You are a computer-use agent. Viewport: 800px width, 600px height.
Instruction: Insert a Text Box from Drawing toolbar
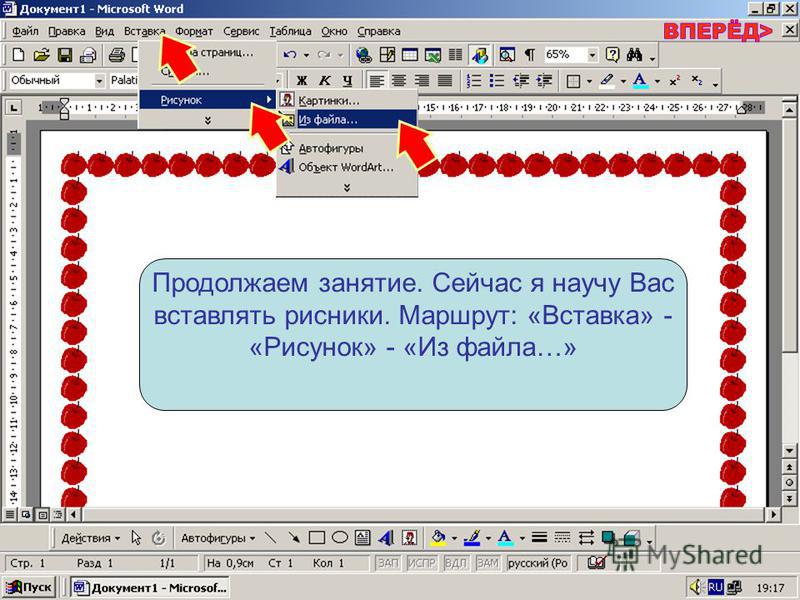tap(363, 538)
